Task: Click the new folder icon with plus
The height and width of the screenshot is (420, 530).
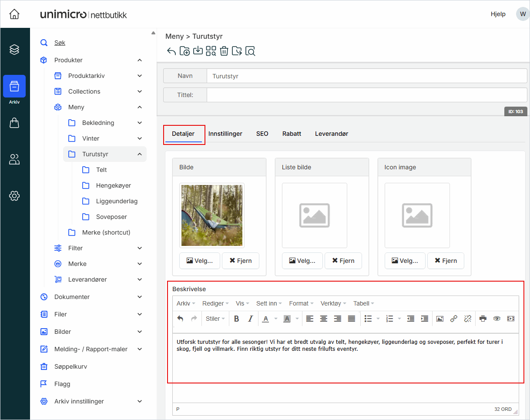Action: pyautogui.click(x=184, y=51)
